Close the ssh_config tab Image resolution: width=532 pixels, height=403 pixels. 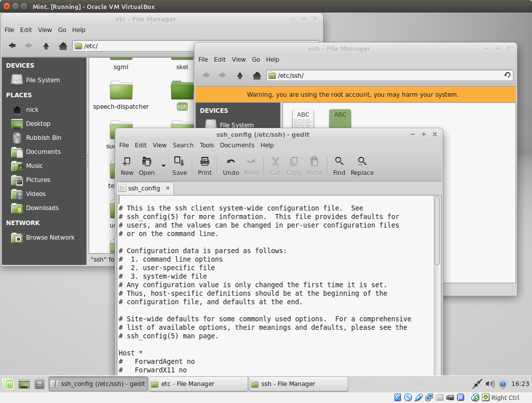click(x=168, y=188)
